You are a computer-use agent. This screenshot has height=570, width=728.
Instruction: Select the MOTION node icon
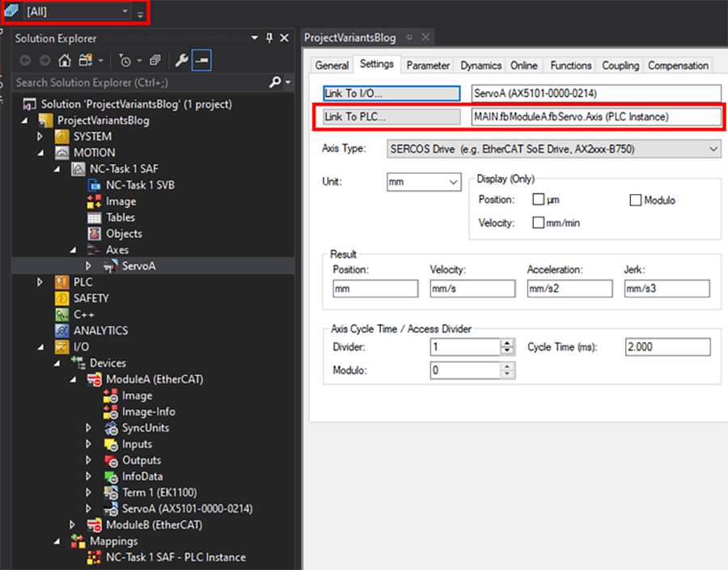[x=62, y=153]
